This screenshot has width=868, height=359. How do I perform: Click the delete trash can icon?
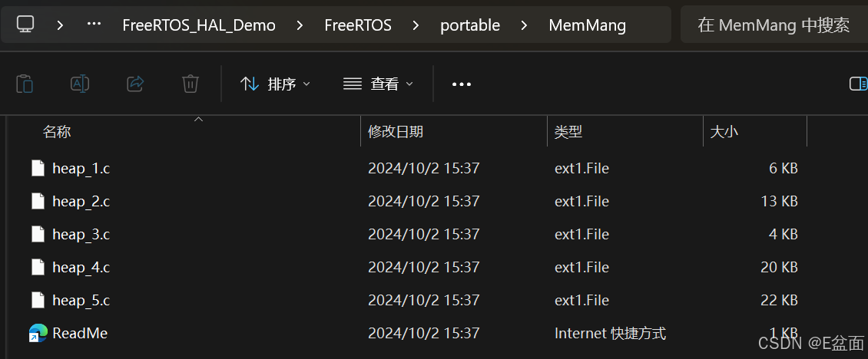click(190, 84)
